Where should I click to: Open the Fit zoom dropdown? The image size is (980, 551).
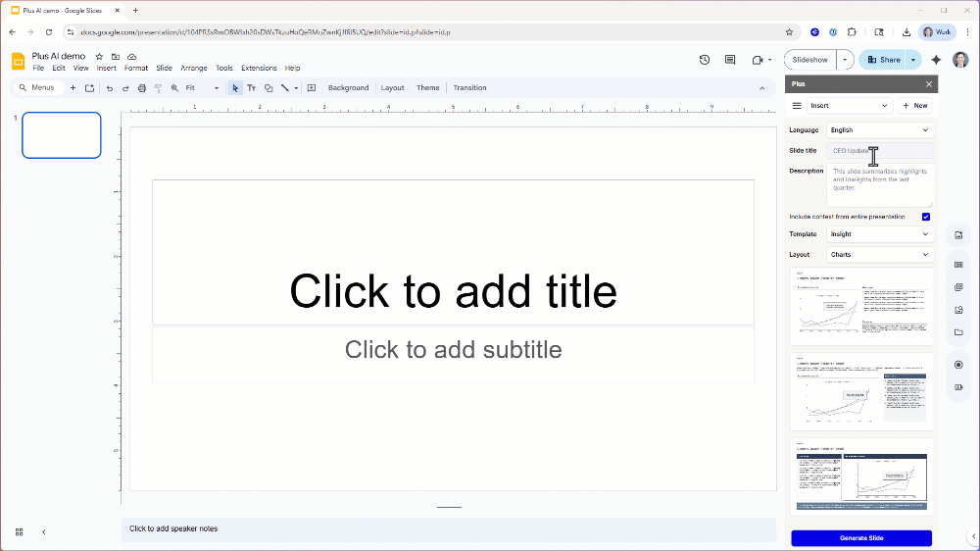202,88
